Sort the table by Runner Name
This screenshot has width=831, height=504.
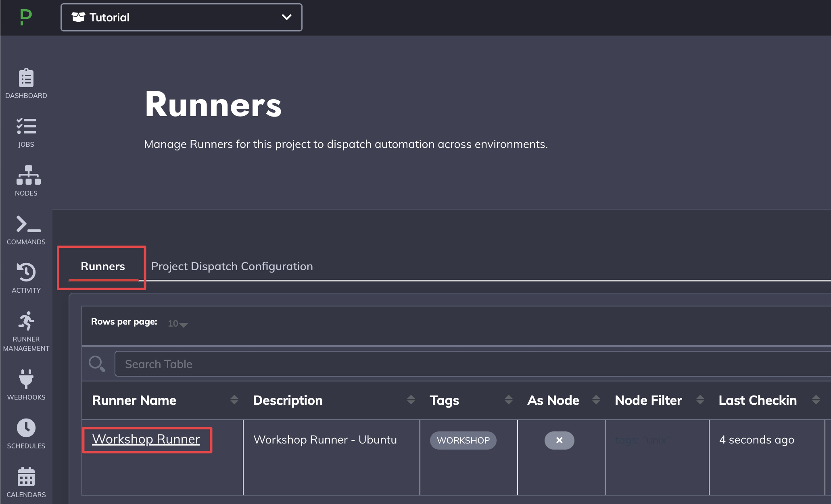[x=234, y=400]
